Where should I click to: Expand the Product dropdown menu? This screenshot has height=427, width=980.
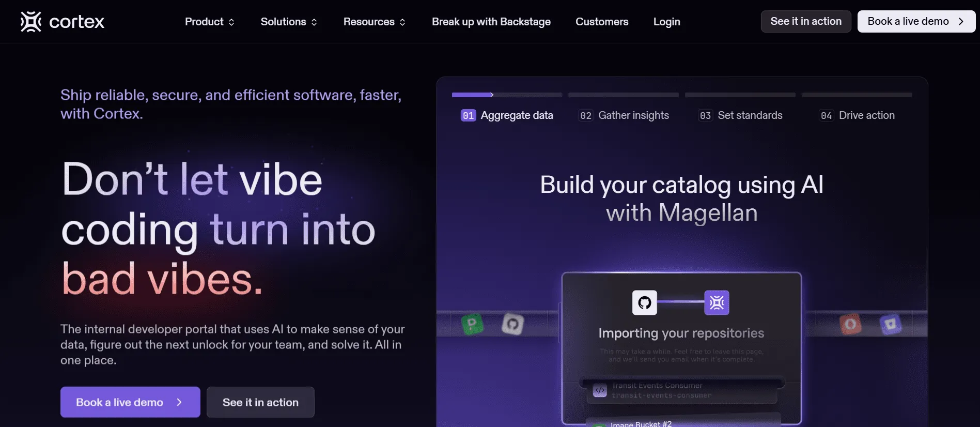pyautogui.click(x=210, y=22)
